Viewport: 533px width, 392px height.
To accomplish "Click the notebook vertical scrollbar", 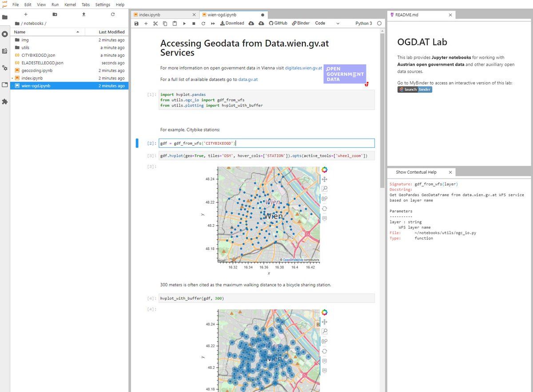I will pyautogui.click(x=382, y=111).
